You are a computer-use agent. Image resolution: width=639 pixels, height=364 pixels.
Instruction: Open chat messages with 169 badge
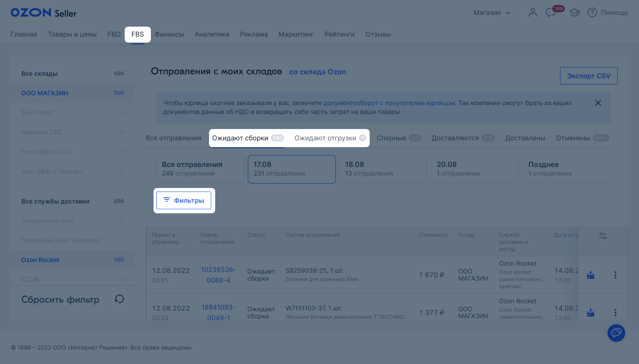click(x=551, y=12)
